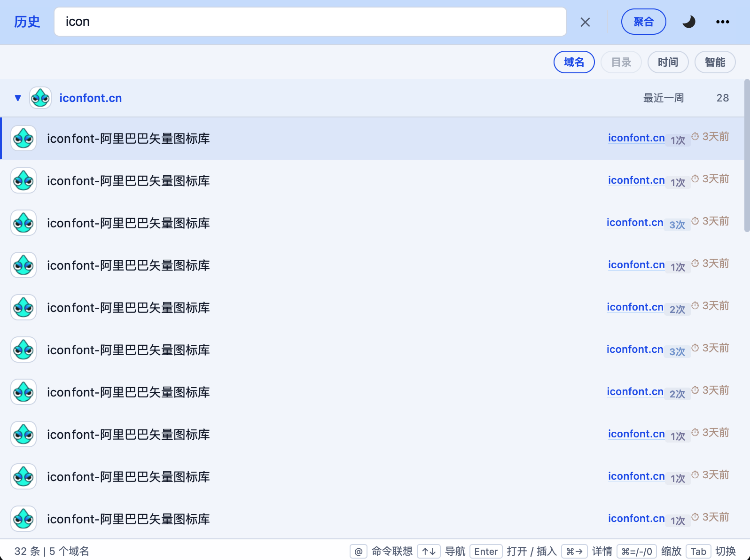Click the Tab key hint for 切换
This screenshot has width=750, height=560.
tap(698, 551)
